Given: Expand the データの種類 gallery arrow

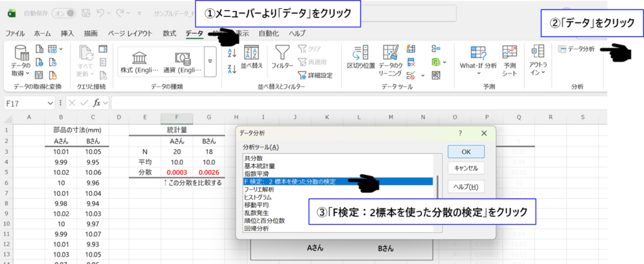Looking at the screenshot, I should pyautogui.click(x=209, y=61).
